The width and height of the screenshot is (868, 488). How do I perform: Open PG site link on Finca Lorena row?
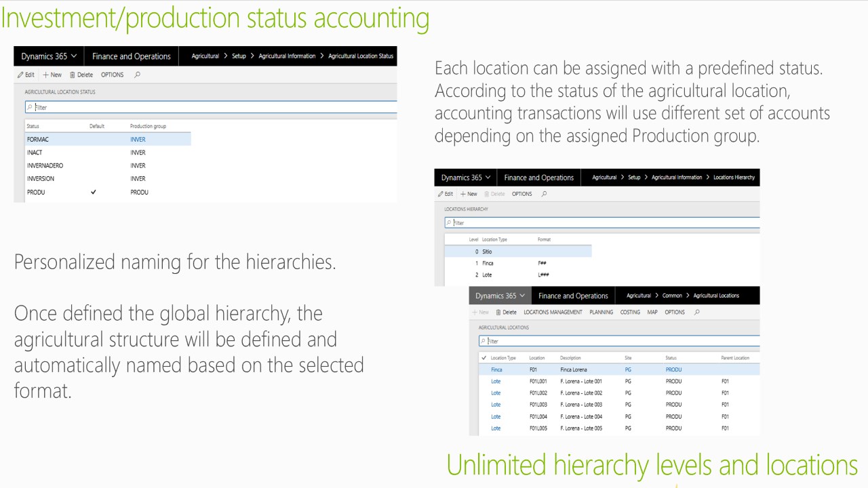[x=628, y=370]
